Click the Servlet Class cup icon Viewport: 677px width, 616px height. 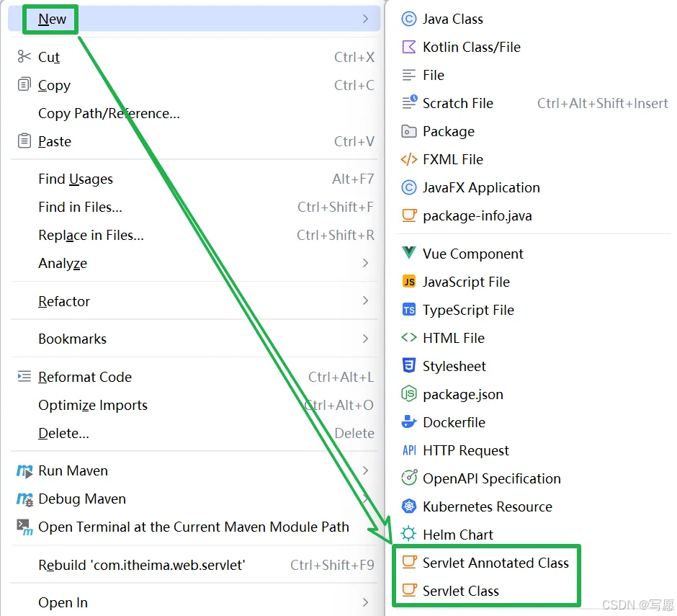coord(409,590)
